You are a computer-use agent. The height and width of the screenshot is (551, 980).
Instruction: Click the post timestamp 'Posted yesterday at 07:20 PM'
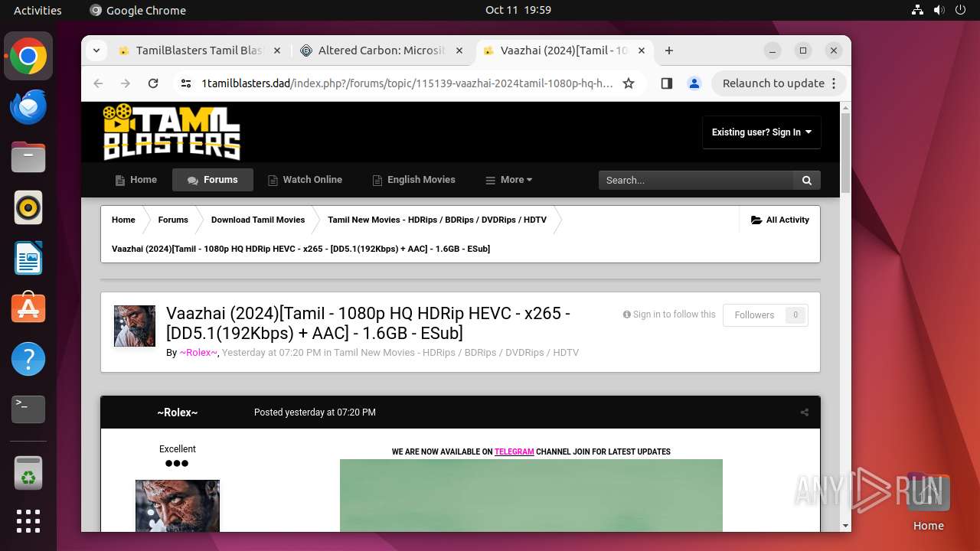[x=315, y=412]
